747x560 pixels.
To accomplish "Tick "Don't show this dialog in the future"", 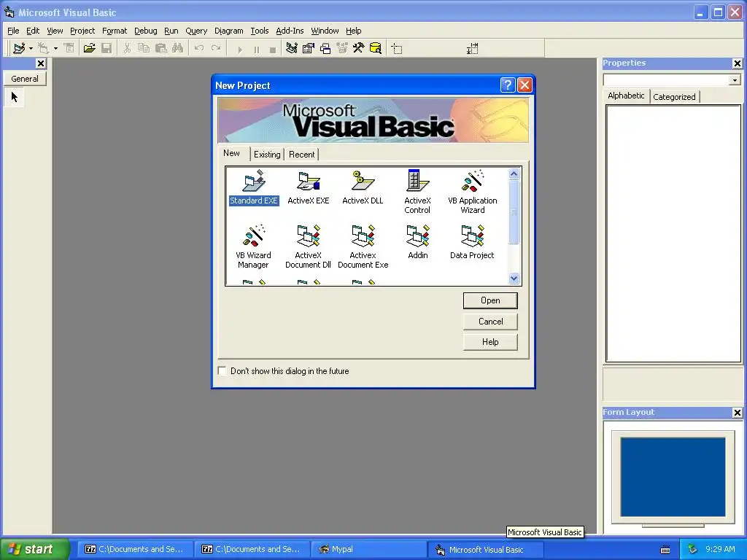I will pyautogui.click(x=222, y=370).
